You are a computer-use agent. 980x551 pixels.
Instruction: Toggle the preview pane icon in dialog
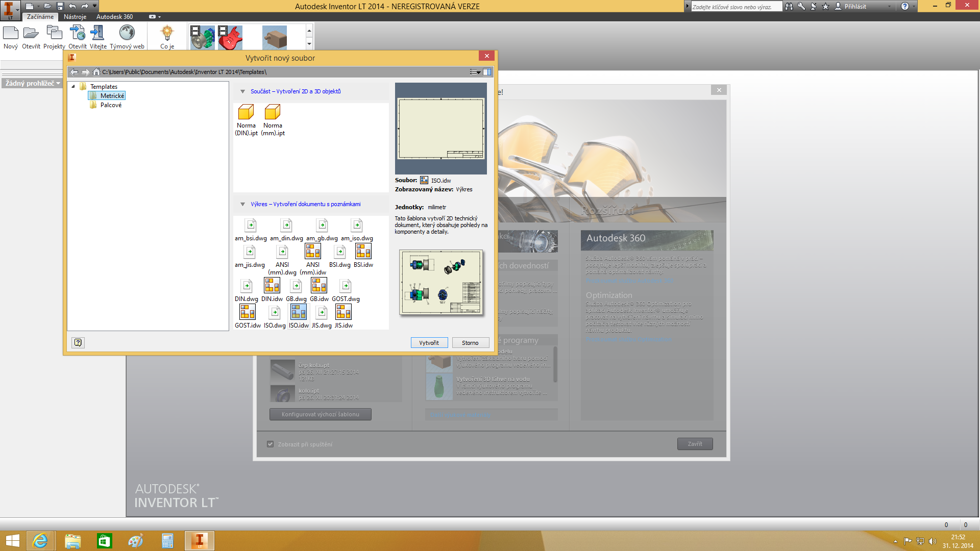[487, 72]
